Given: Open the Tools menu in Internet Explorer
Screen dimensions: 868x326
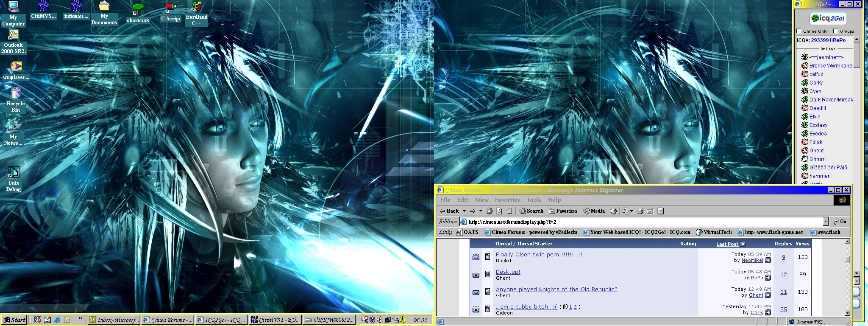Looking at the screenshot, I should coord(534,200).
